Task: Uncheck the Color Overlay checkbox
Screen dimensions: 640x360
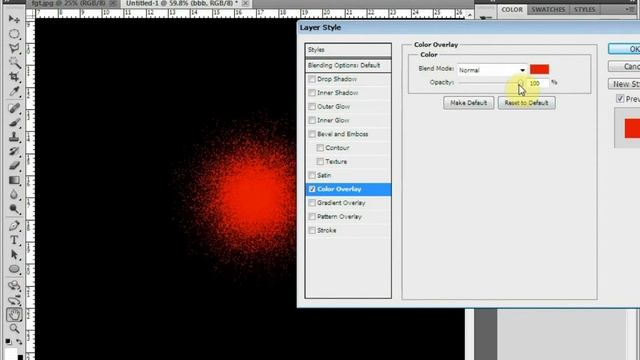Action: [312, 189]
